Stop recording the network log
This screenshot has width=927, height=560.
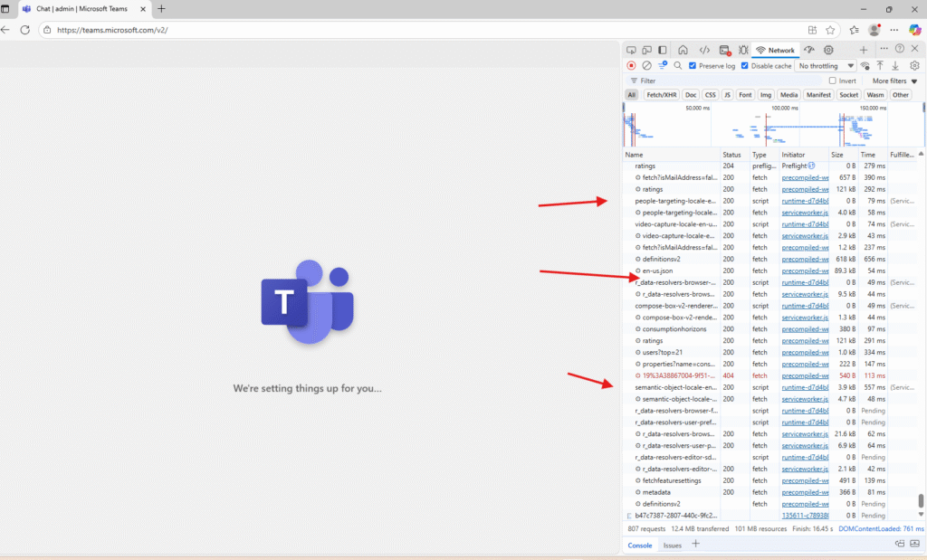[631, 66]
